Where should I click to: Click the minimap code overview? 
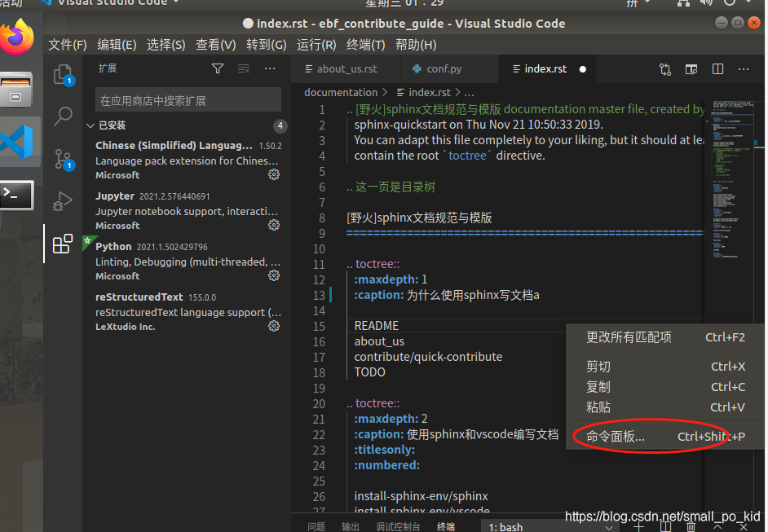click(x=732, y=178)
